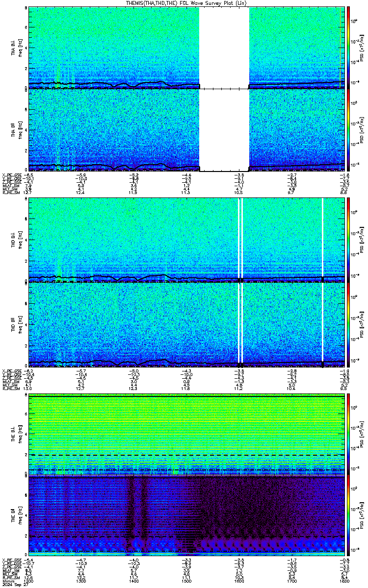Click the 1400 time tick label

point(133,581)
